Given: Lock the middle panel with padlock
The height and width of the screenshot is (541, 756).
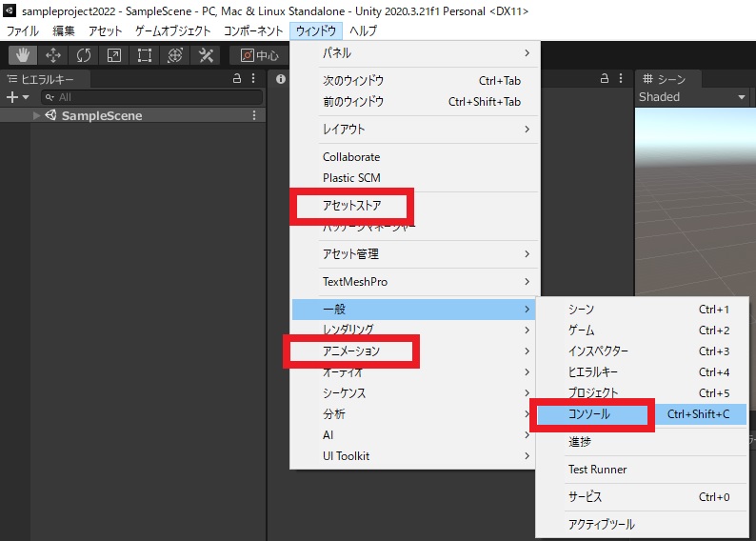Looking at the screenshot, I should click(604, 78).
